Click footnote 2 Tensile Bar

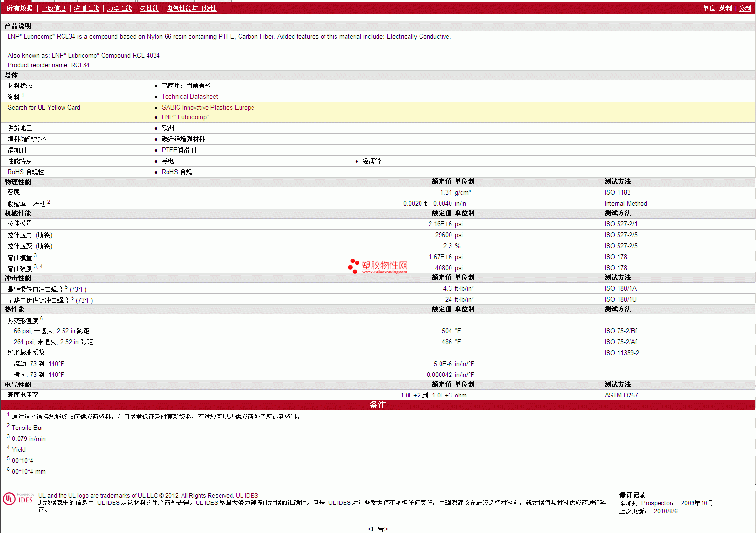point(27,428)
